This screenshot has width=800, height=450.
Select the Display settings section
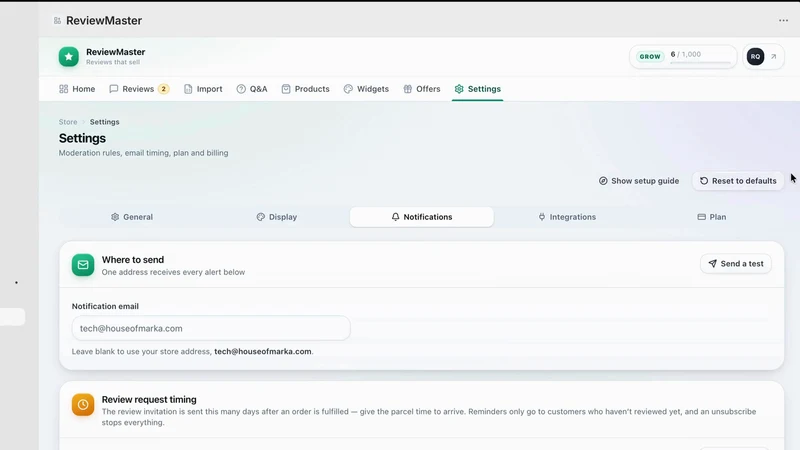pos(277,217)
